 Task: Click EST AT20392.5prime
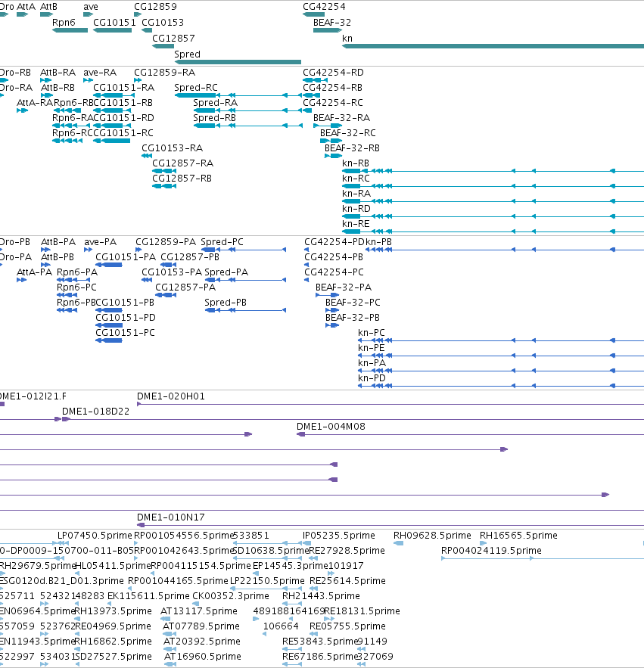(202, 642)
